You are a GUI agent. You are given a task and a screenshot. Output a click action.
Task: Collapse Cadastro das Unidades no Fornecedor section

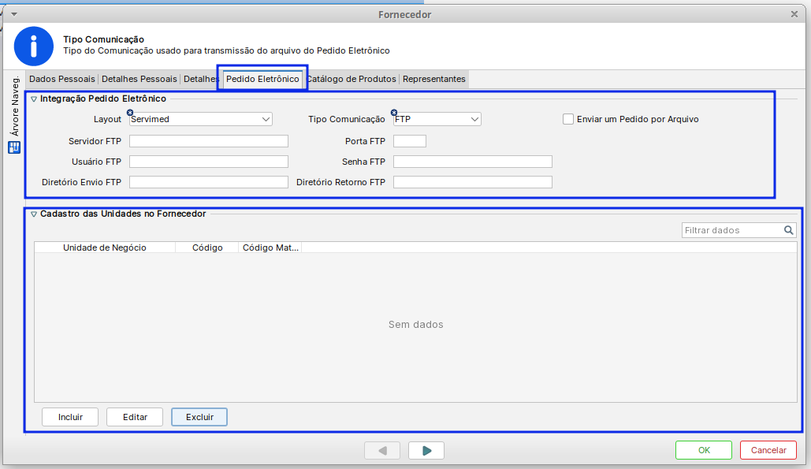33,214
